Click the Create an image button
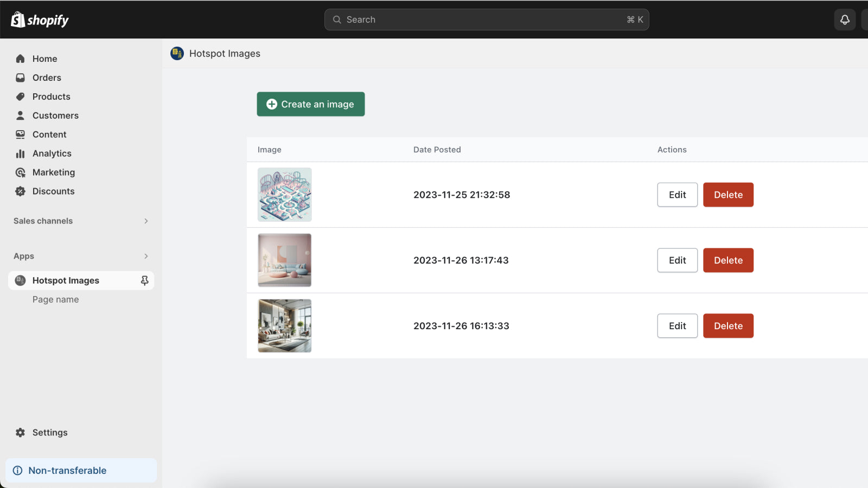The image size is (868, 488). click(x=311, y=104)
